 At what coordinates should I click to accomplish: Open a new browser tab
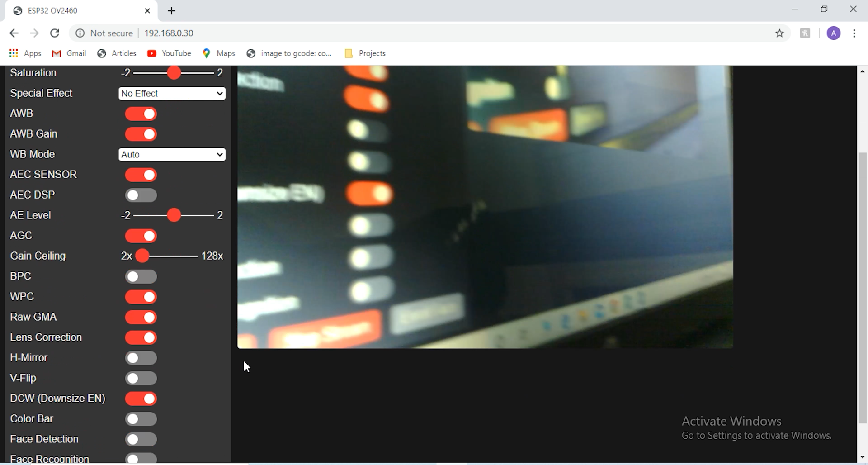[x=171, y=11]
